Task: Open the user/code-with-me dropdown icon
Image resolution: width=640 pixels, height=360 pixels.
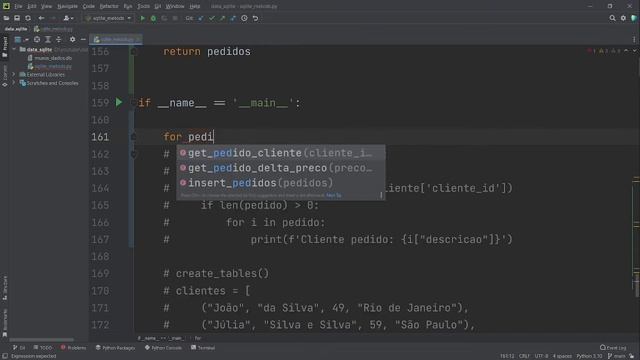Action: [x=68, y=18]
